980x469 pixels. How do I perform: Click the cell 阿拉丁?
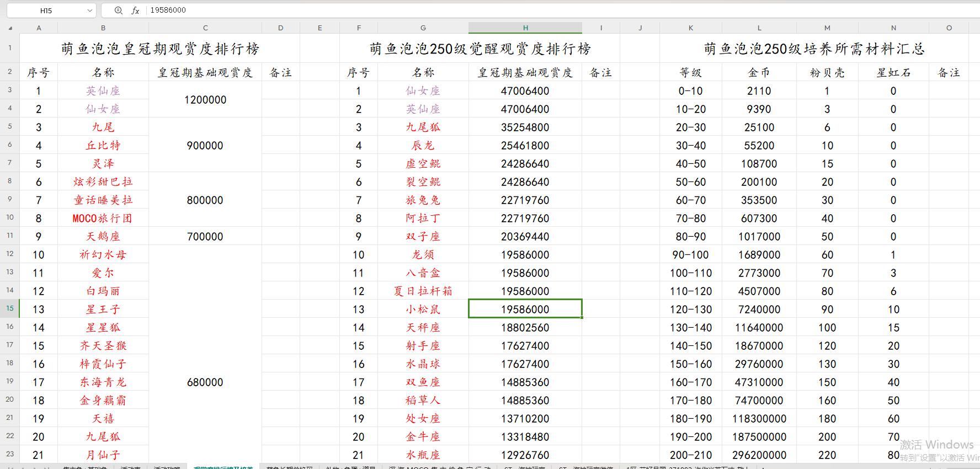coord(423,218)
